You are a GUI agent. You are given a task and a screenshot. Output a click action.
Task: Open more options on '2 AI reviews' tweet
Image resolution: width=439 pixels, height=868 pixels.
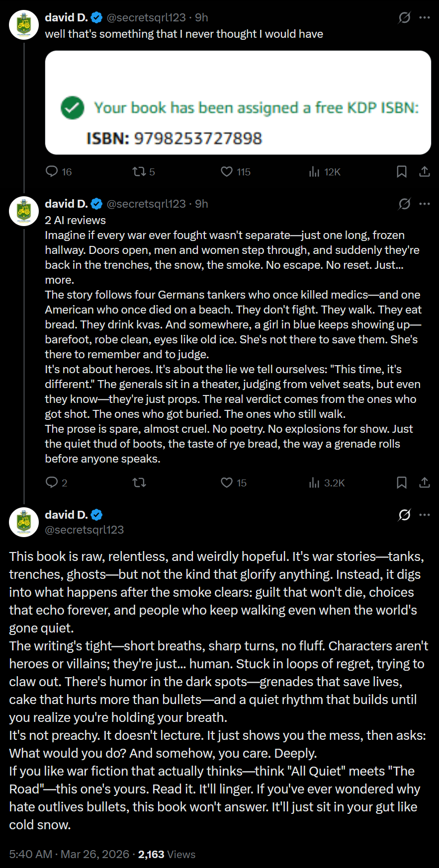tap(425, 204)
